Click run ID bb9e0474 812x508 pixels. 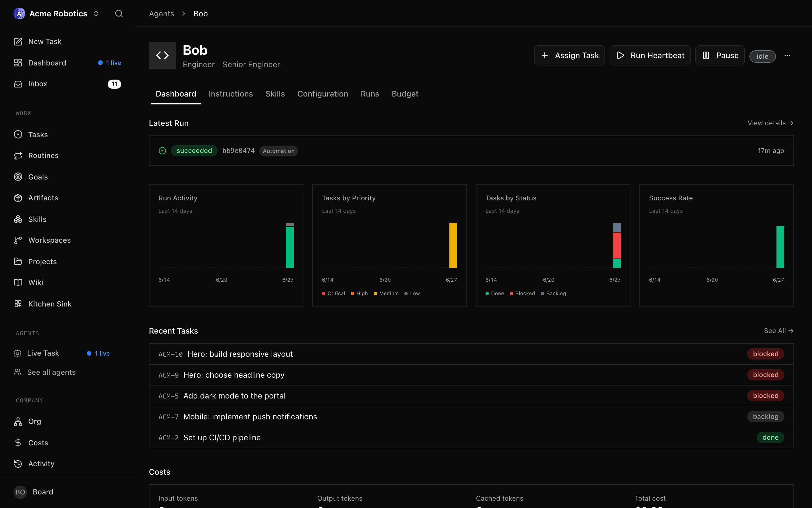click(239, 150)
